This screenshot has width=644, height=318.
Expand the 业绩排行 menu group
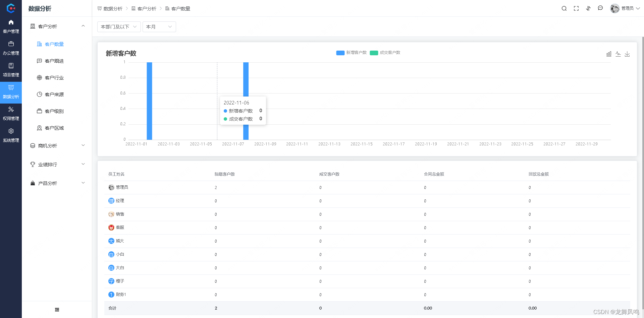click(57, 165)
